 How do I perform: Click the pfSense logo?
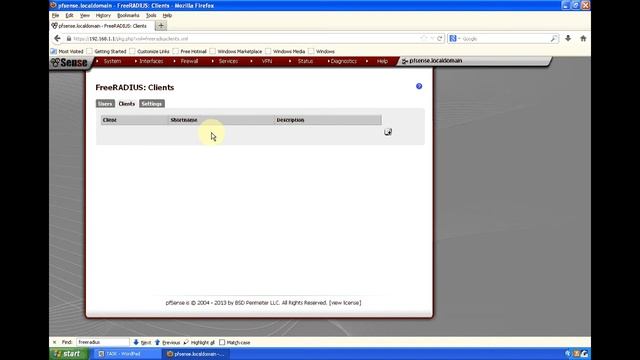click(69, 62)
